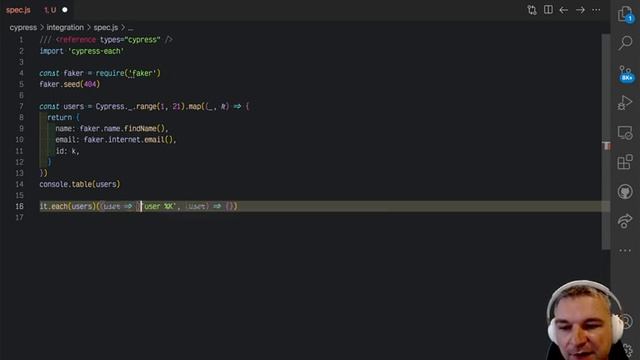Click the Open Changes icon in editor toolbar
This screenshot has width=640, height=360.
pos(531,10)
